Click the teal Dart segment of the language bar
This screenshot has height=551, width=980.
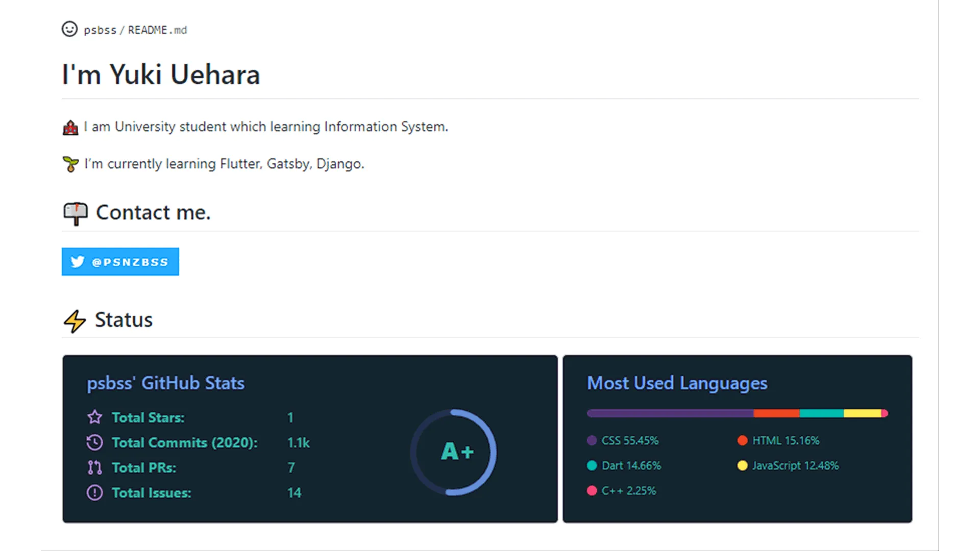coord(821,413)
